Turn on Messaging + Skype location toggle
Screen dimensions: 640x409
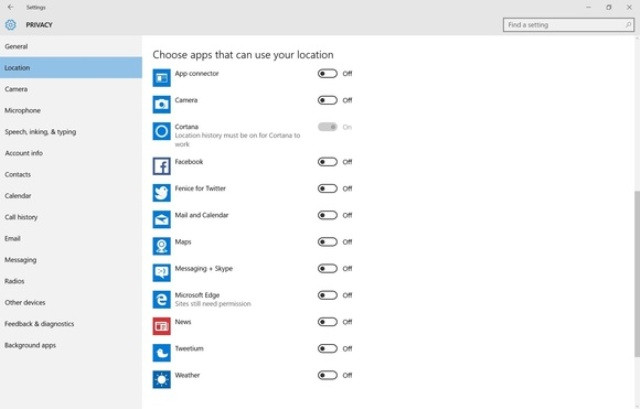pos(327,268)
